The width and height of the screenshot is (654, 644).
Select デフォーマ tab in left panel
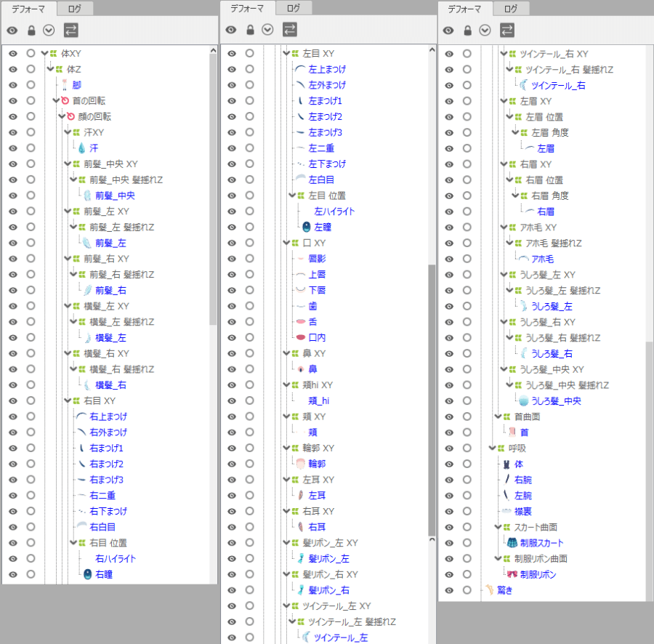point(28,9)
